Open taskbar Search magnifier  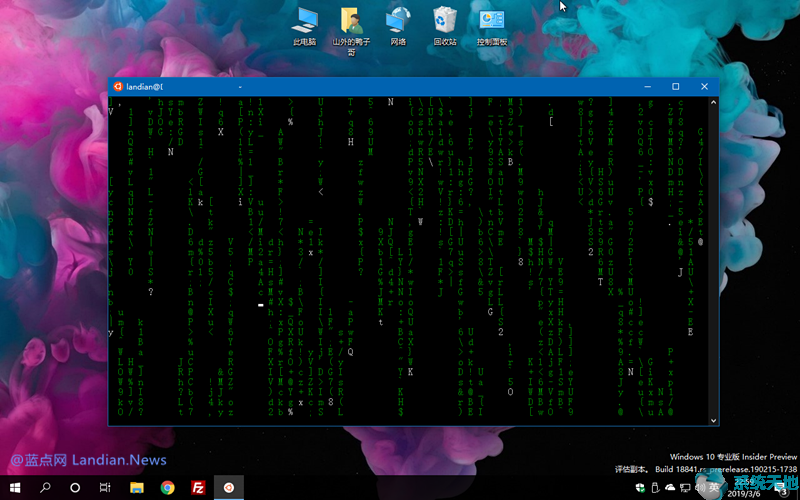[45, 488]
